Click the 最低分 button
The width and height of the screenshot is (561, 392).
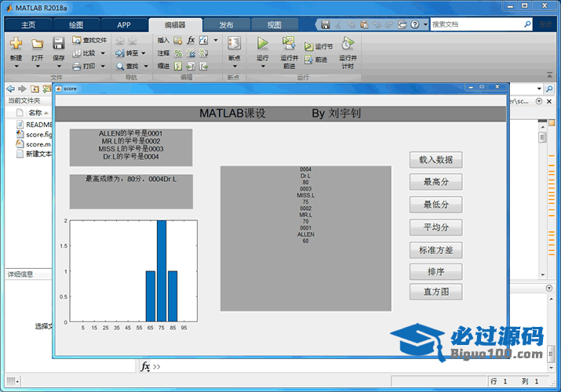click(435, 205)
